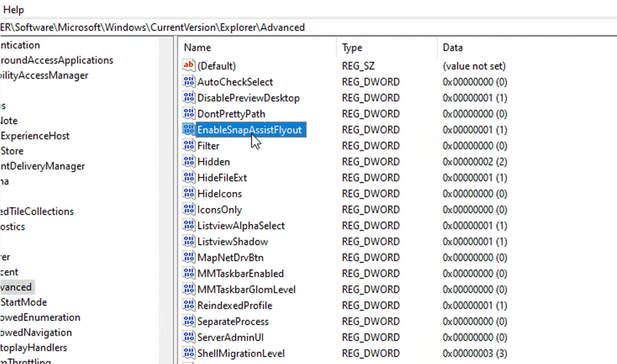This screenshot has height=364, width=617.
Task: Click the ListviewShadow data value
Action: coord(475,241)
